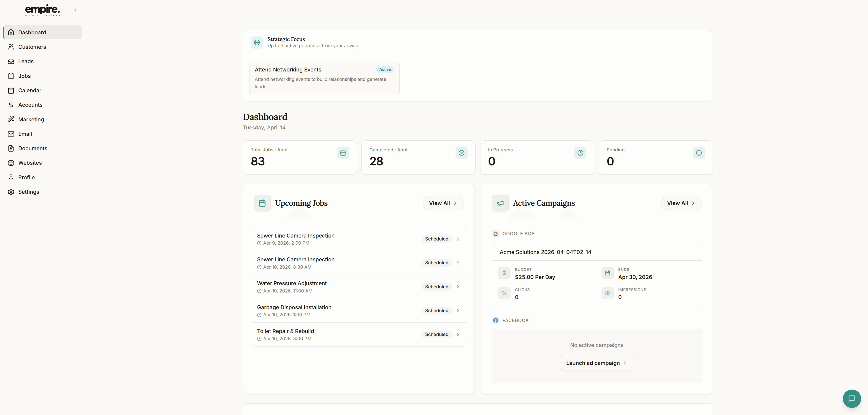Click the Accounts dollar icon
This screenshot has height=415, width=868.
pos(11,105)
